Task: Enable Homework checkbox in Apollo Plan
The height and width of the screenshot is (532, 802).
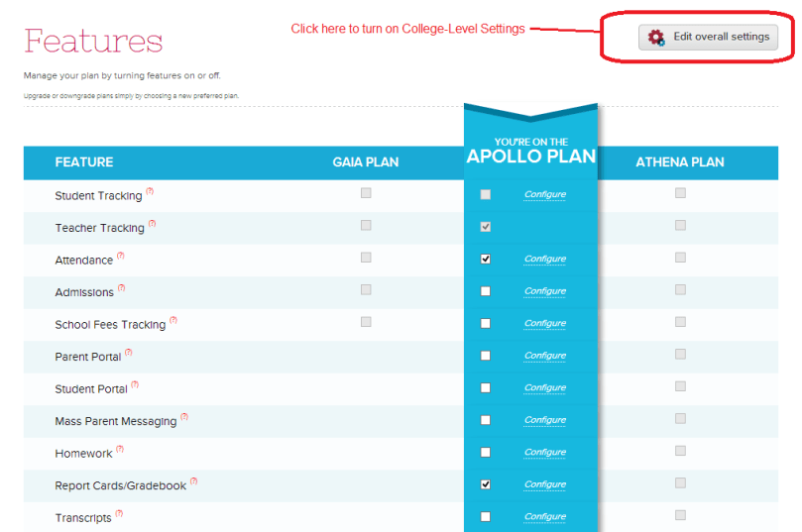Action: 486,452
